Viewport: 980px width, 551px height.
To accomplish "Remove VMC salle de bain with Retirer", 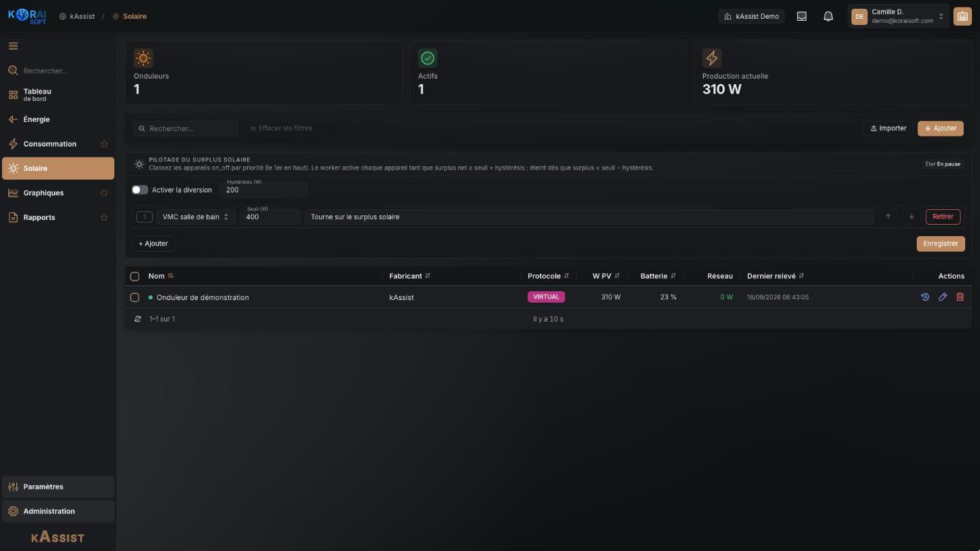I will [x=942, y=217].
